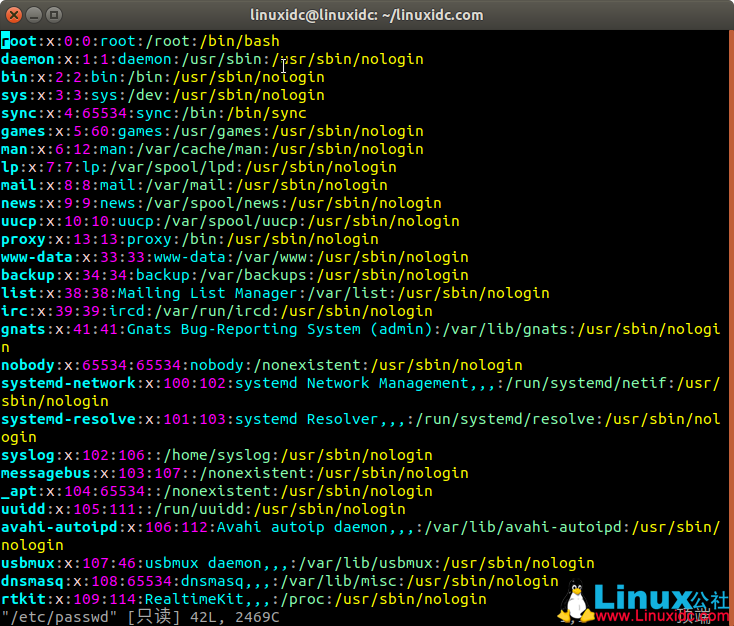Click /var/spool/news path text

(x=212, y=204)
